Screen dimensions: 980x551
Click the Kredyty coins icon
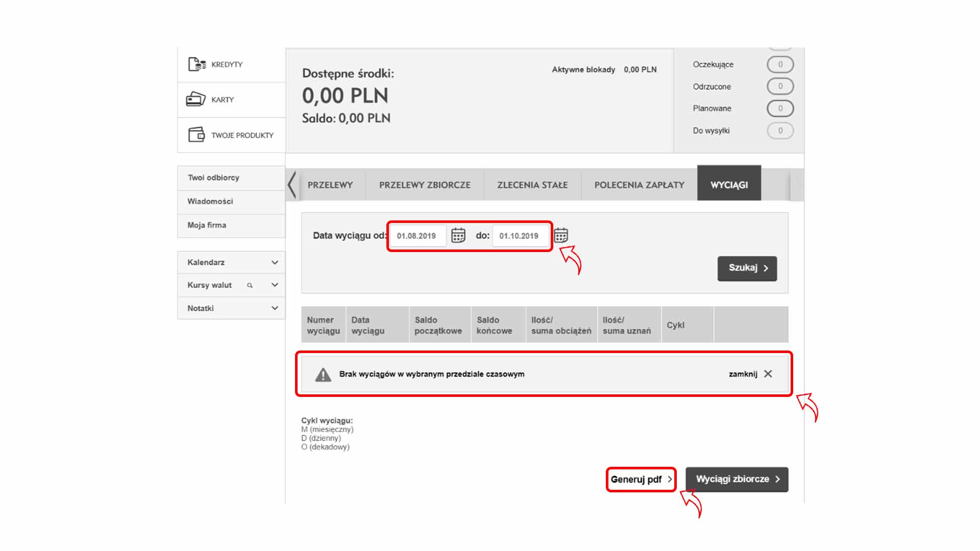pyautogui.click(x=197, y=64)
